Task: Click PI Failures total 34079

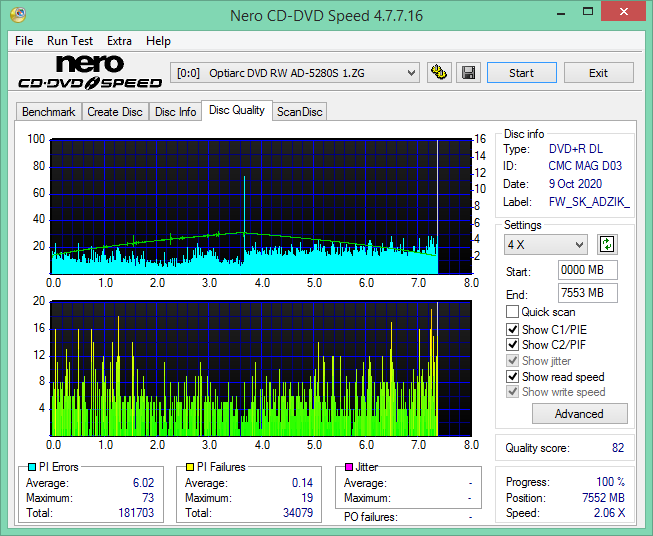Action: 298,512
